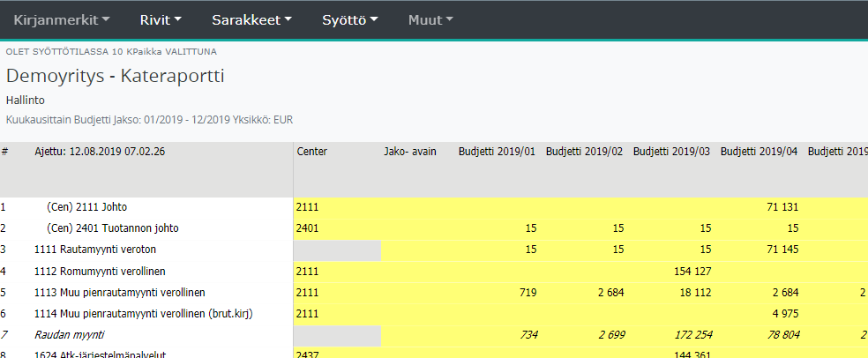
Task: Click row 1112 Romumyynti verollinen
Action: point(100,271)
